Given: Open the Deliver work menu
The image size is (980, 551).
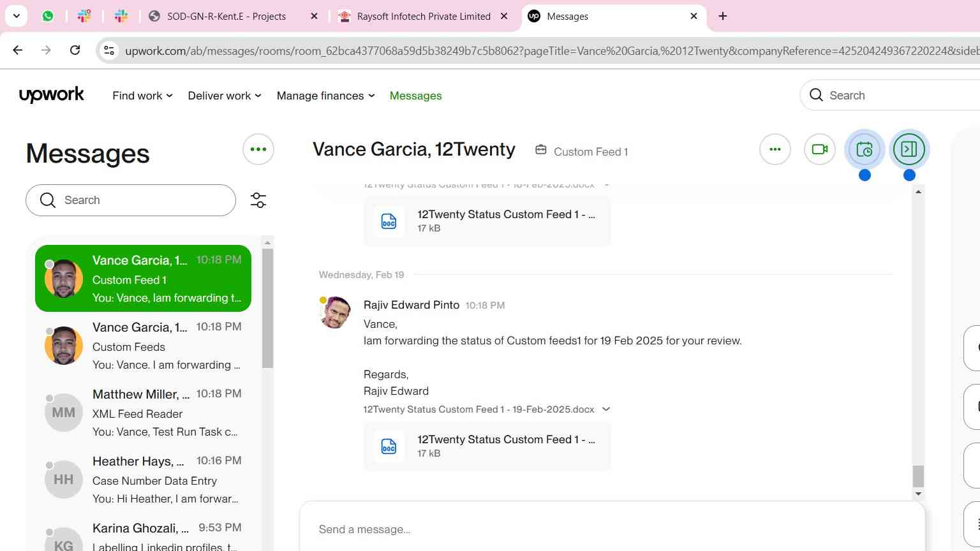Looking at the screenshot, I should [225, 96].
